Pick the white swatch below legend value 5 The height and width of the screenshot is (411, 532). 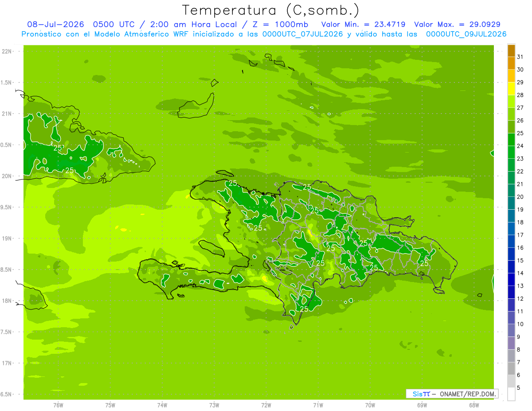(511, 394)
